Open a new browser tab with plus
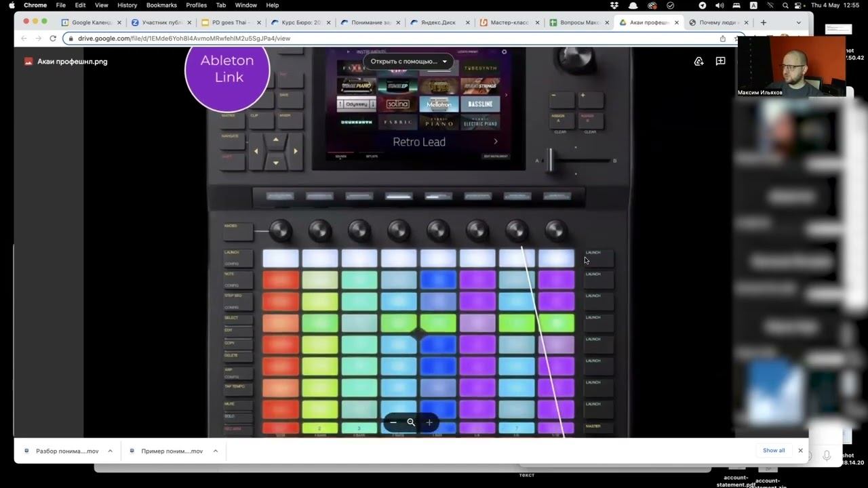This screenshot has width=868, height=488. click(763, 22)
